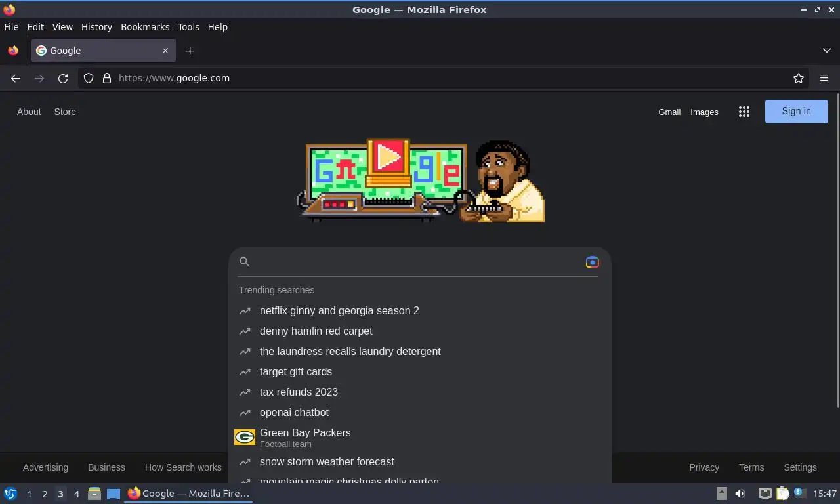This screenshot has height=504, width=840.
Task: Click trending arrow beside 'openai chatbot'
Action: point(245,413)
